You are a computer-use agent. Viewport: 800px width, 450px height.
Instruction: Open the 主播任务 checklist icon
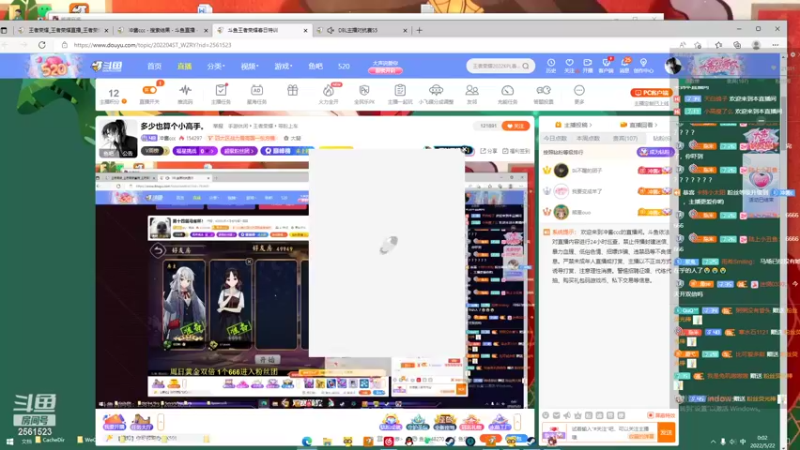(221, 90)
